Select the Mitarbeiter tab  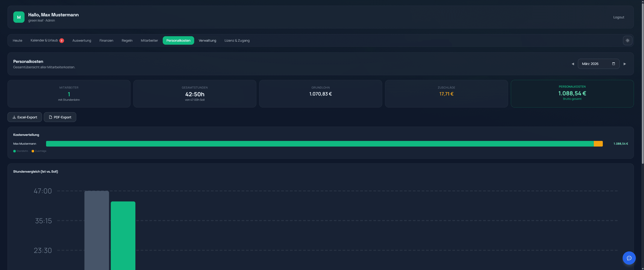pos(149,40)
